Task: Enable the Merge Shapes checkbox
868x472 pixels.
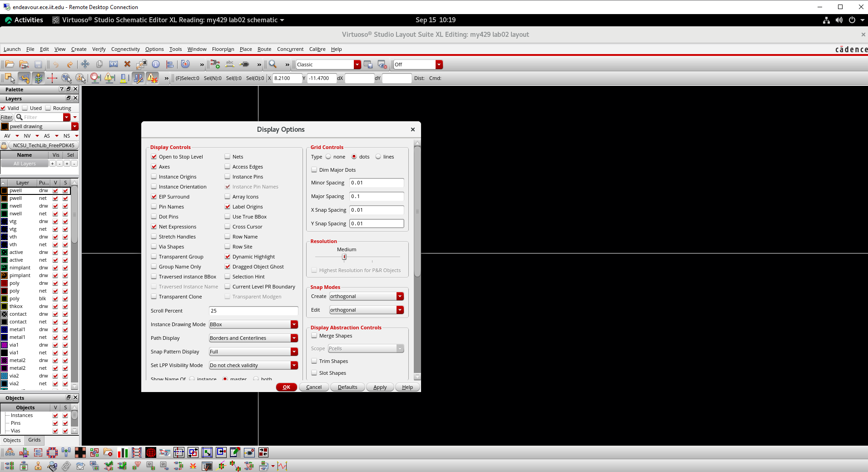Action: [314, 336]
